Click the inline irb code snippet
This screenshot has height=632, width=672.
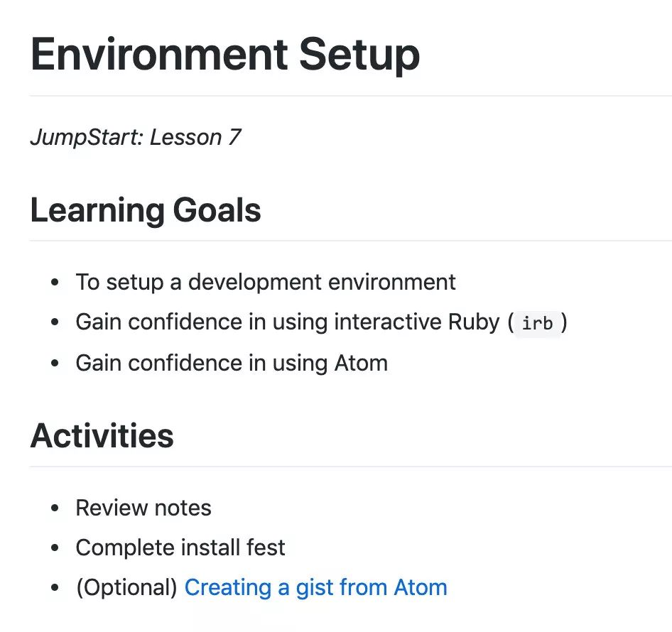[537, 322]
